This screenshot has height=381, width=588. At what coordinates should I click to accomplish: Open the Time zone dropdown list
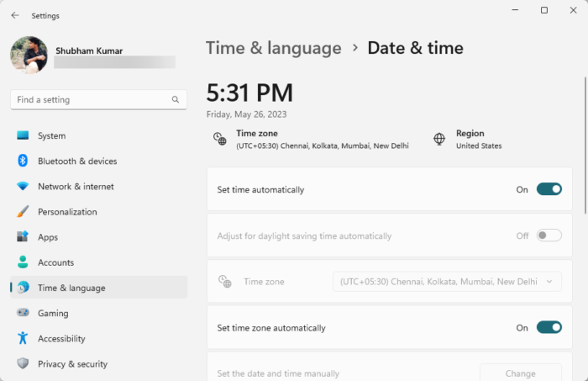point(447,282)
